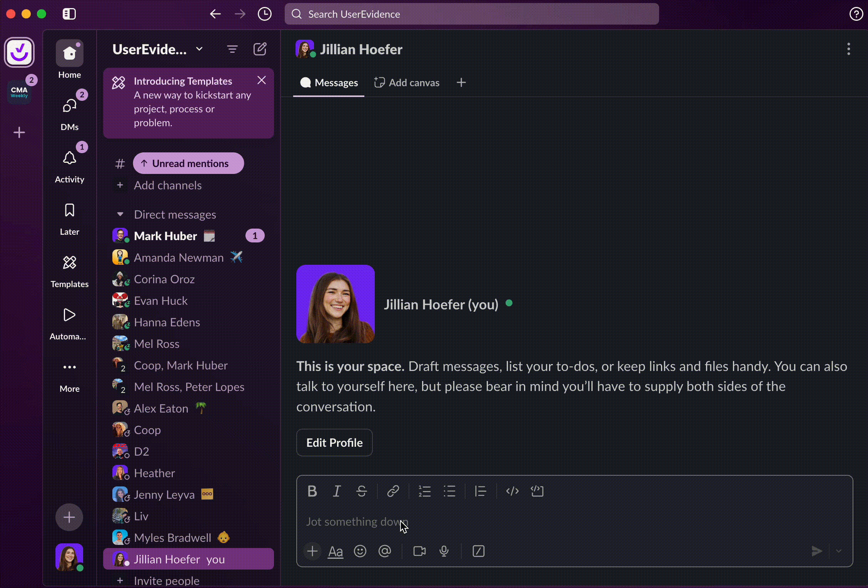Open the Mel Ross, Peter Lopes group DM
The width and height of the screenshot is (868, 588).
pyautogui.click(x=189, y=387)
